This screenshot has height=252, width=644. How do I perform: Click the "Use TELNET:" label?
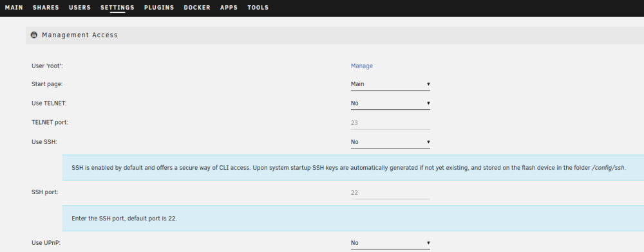click(x=50, y=104)
